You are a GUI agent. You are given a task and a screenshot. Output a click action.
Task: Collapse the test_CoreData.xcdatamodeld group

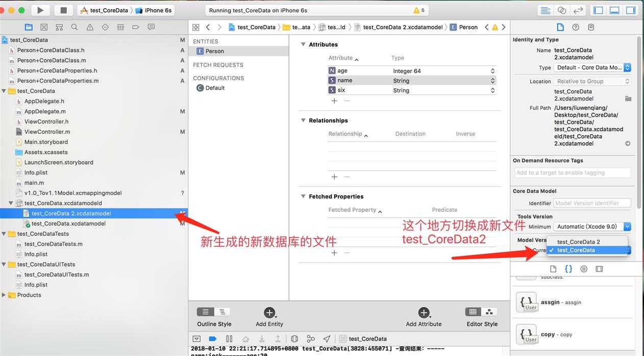11,203
